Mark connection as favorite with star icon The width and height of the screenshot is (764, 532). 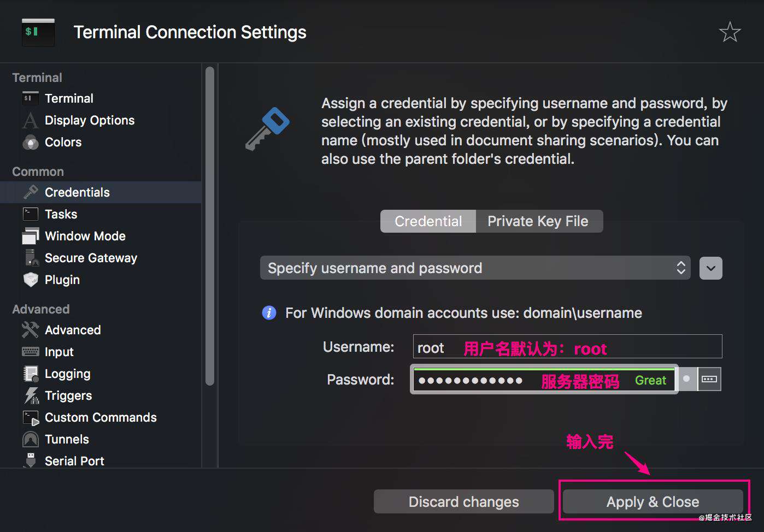click(730, 32)
